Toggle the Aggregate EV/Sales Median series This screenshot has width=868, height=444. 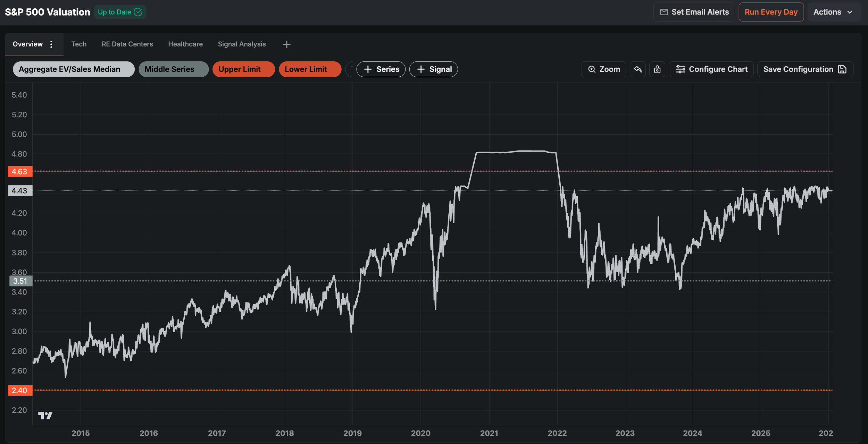click(73, 69)
